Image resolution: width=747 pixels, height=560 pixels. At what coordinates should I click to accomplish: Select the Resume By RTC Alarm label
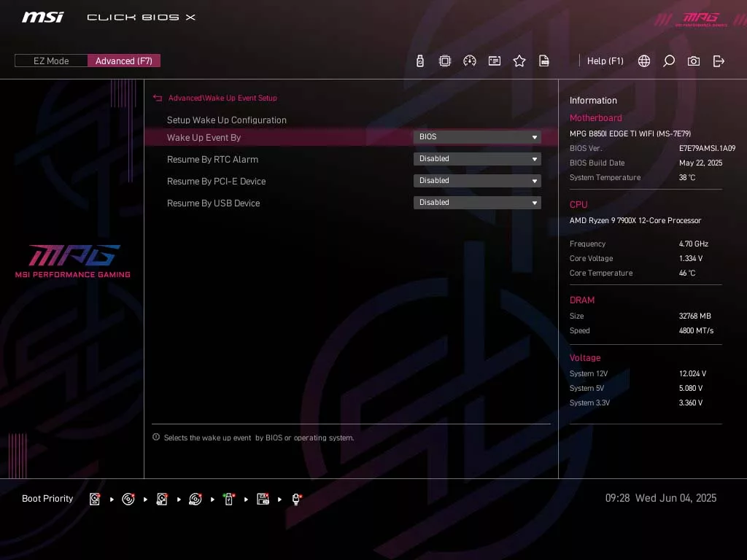[212, 160]
